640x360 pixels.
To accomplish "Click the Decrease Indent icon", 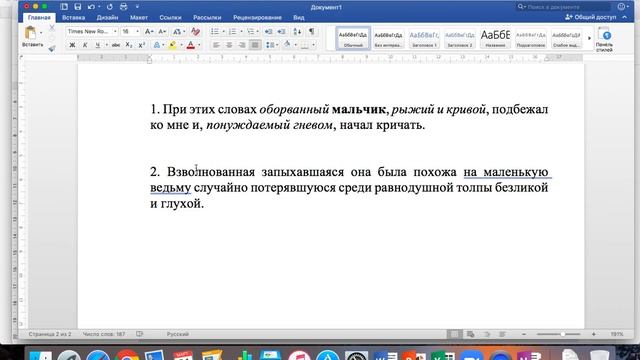I will (x=269, y=31).
